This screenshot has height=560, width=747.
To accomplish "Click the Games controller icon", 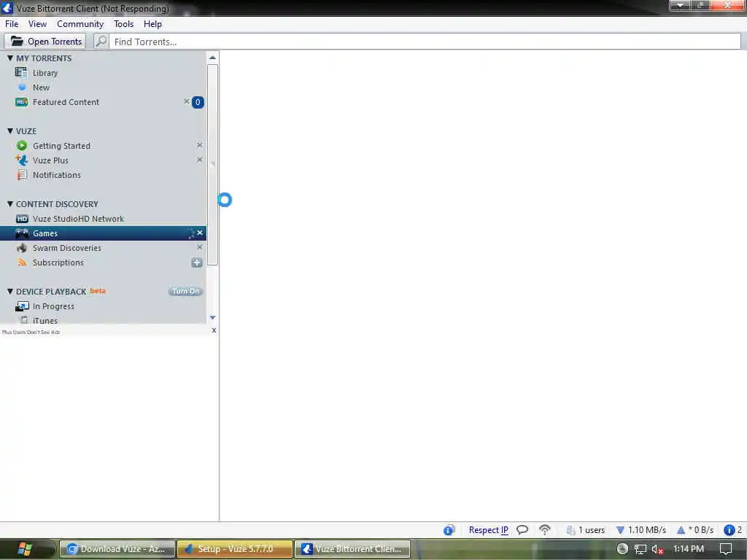I will pyautogui.click(x=22, y=233).
